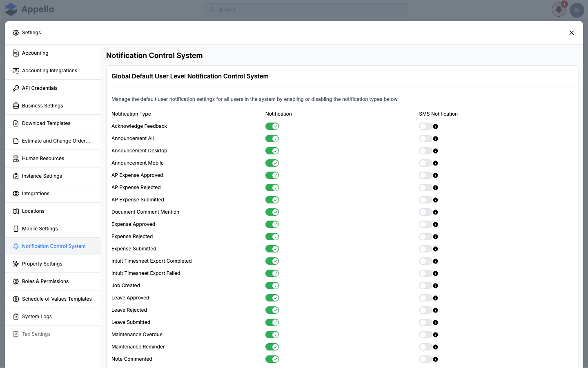The width and height of the screenshot is (588, 375).
Task: Click the Property Settings sparkle icon
Action: click(16, 264)
